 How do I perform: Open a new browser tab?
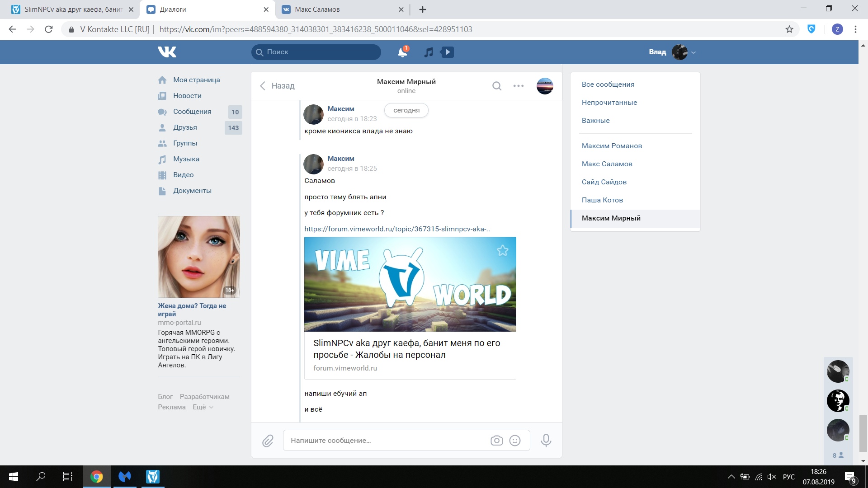423,9
